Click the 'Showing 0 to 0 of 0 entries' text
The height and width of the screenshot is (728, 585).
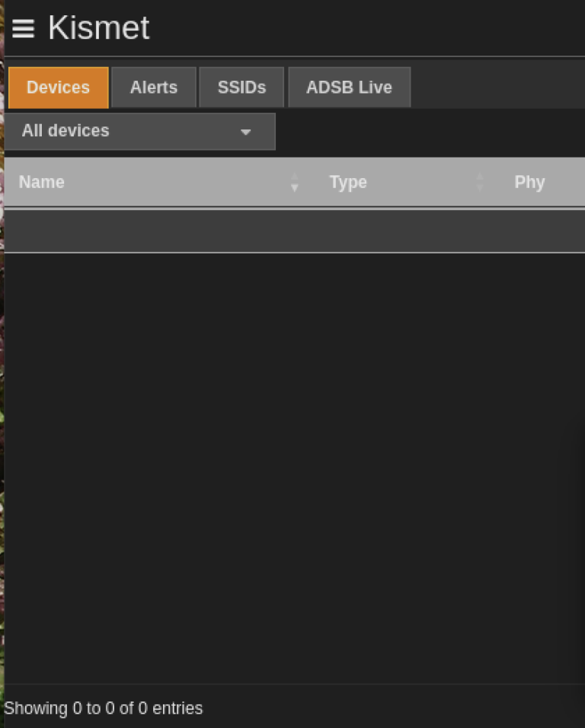pos(104,708)
